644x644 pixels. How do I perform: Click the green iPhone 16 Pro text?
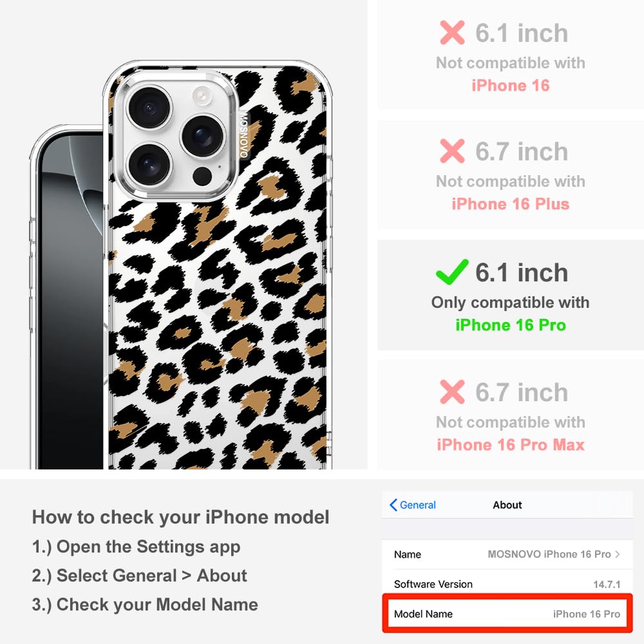click(x=511, y=325)
